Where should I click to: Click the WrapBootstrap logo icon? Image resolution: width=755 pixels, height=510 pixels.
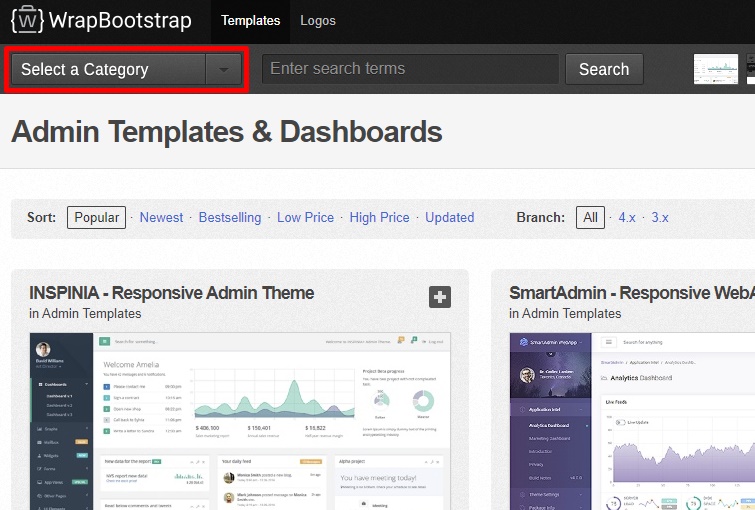coord(27,20)
